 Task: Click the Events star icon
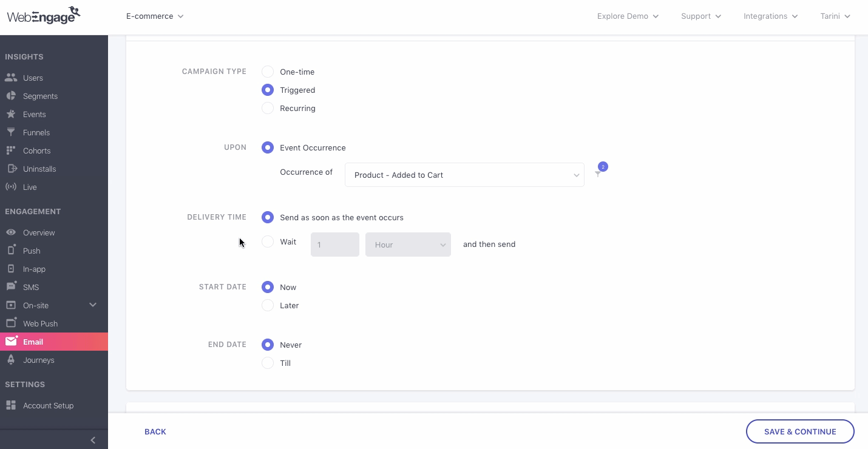coord(11,114)
